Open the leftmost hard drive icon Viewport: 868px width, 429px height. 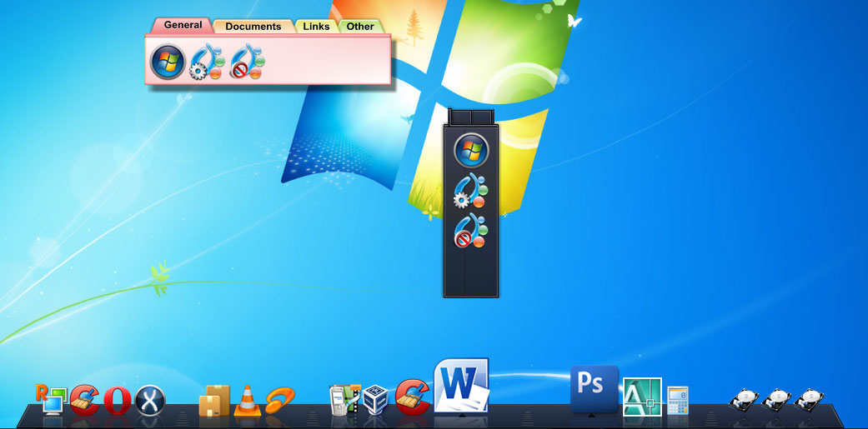click(x=744, y=400)
